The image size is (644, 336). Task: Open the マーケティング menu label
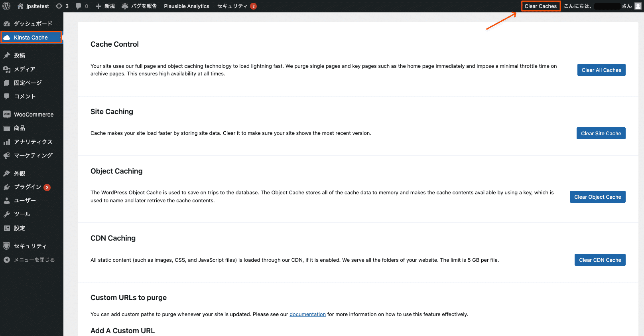33,155
